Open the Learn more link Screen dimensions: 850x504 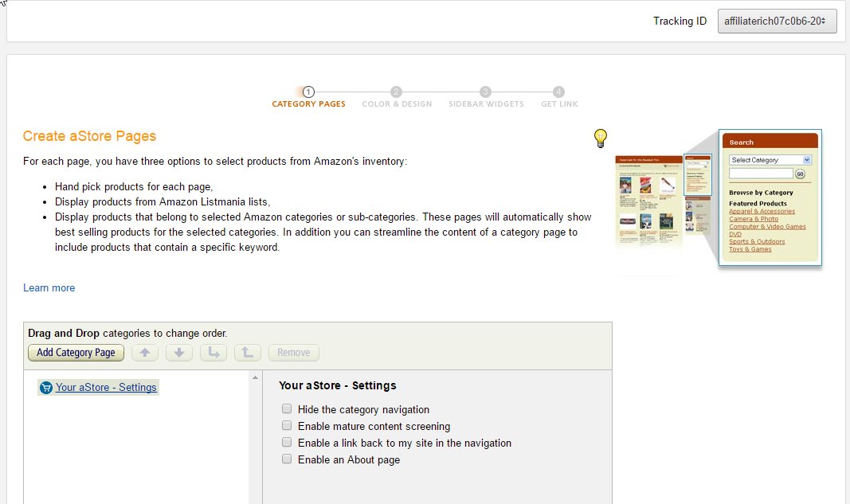[x=49, y=287]
